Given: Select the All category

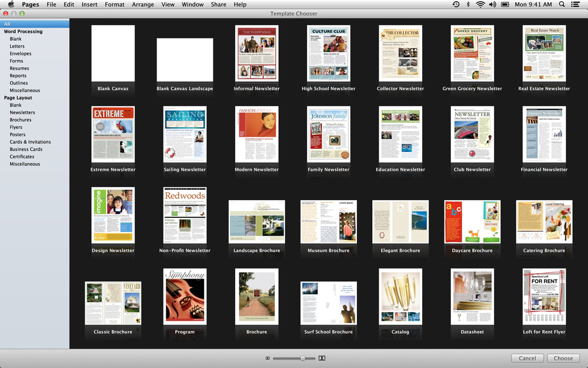Looking at the screenshot, I should pyautogui.click(x=35, y=24).
